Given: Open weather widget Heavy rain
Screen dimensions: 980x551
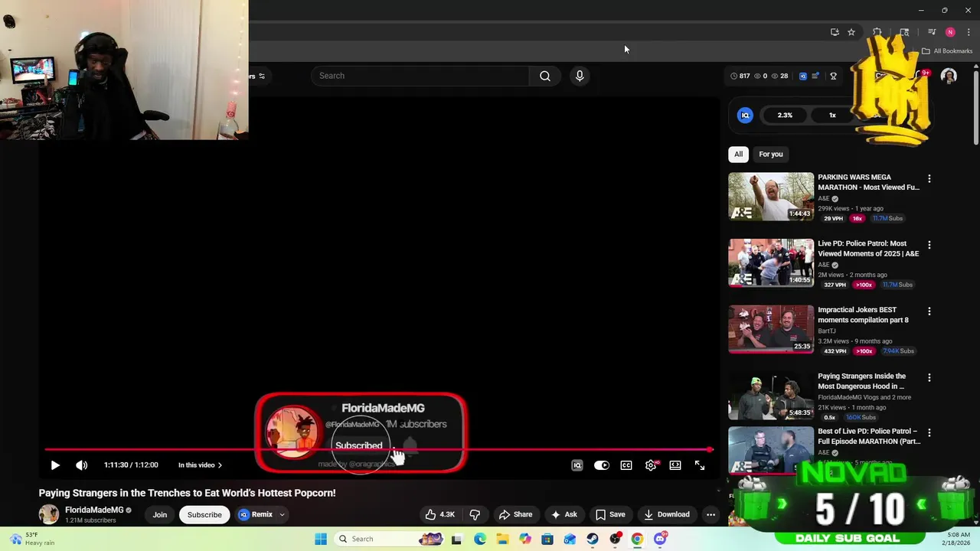Looking at the screenshot, I should click(x=32, y=539).
